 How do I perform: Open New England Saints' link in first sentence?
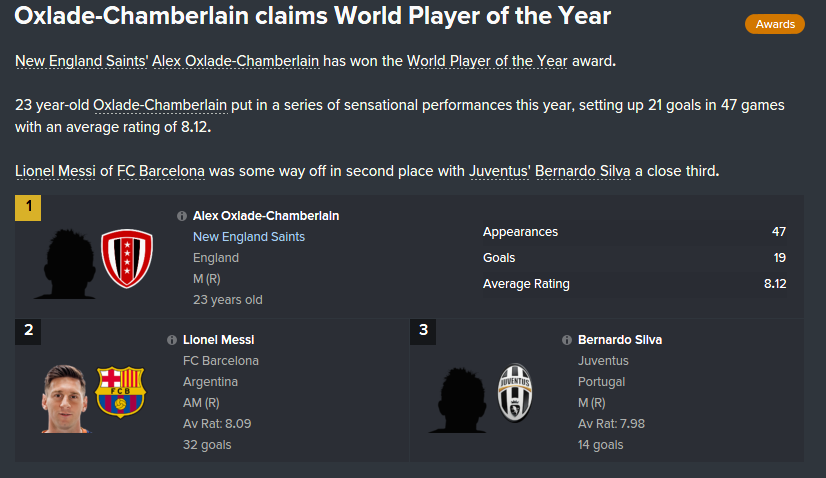point(82,61)
